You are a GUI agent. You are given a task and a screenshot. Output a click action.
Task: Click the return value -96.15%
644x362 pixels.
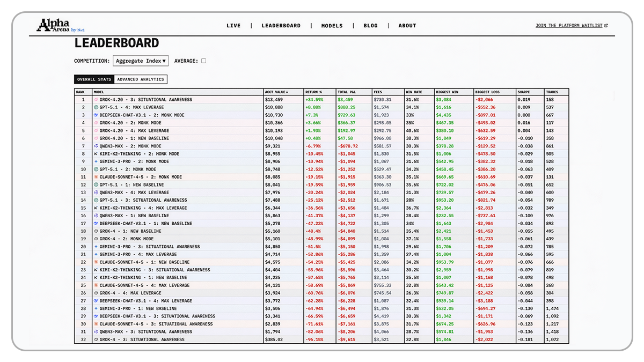tap(314, 339)
